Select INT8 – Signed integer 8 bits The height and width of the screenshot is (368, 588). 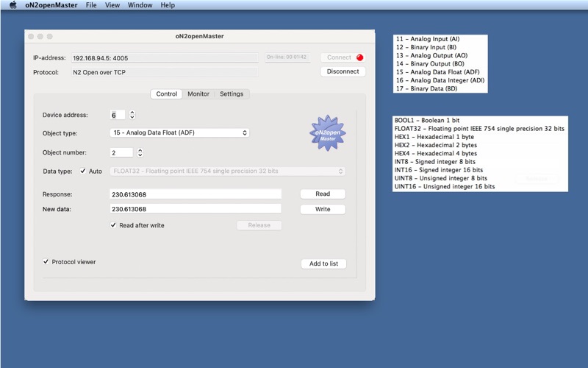coord(434,161)
